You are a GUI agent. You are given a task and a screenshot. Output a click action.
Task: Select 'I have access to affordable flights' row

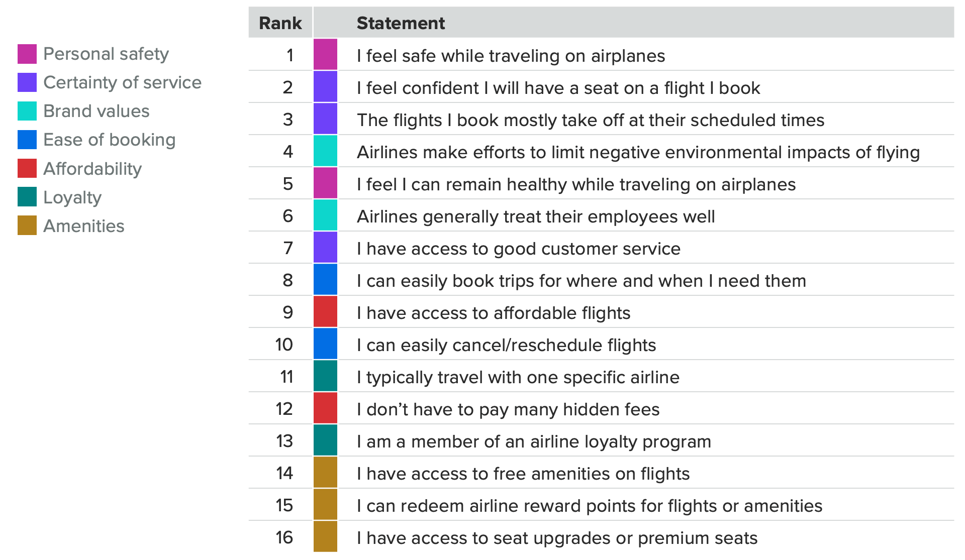[601, 312]
